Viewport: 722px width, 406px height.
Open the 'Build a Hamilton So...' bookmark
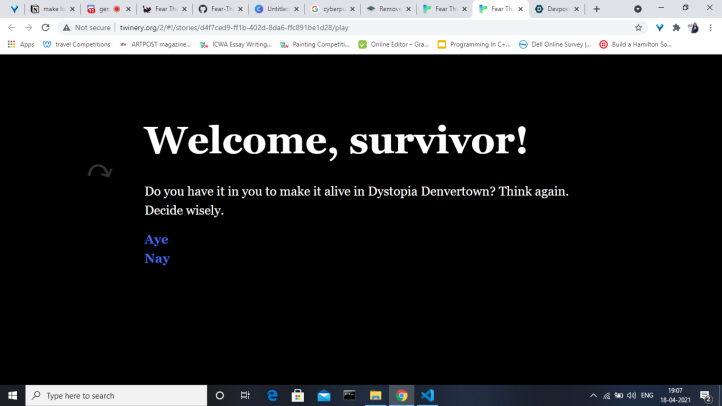point(636,44)
